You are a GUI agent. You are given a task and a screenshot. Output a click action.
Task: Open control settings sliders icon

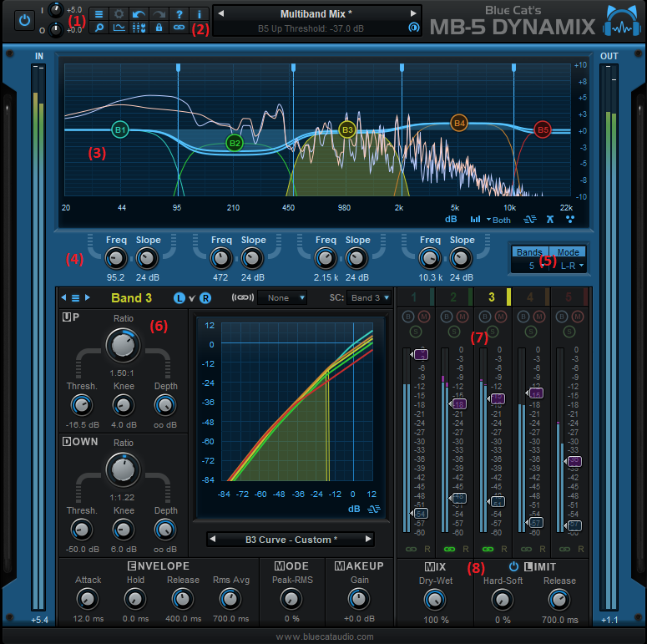tap(139, 28)
